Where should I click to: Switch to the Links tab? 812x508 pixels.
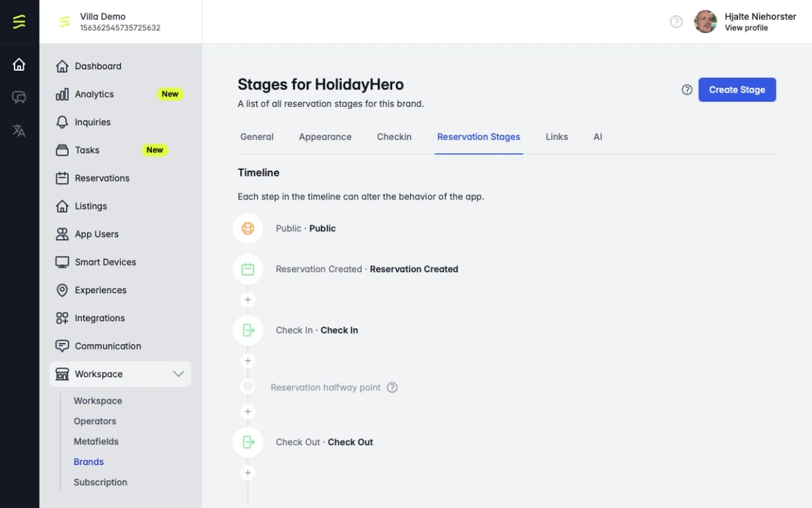pyautogui.click(x=557, y=137)
